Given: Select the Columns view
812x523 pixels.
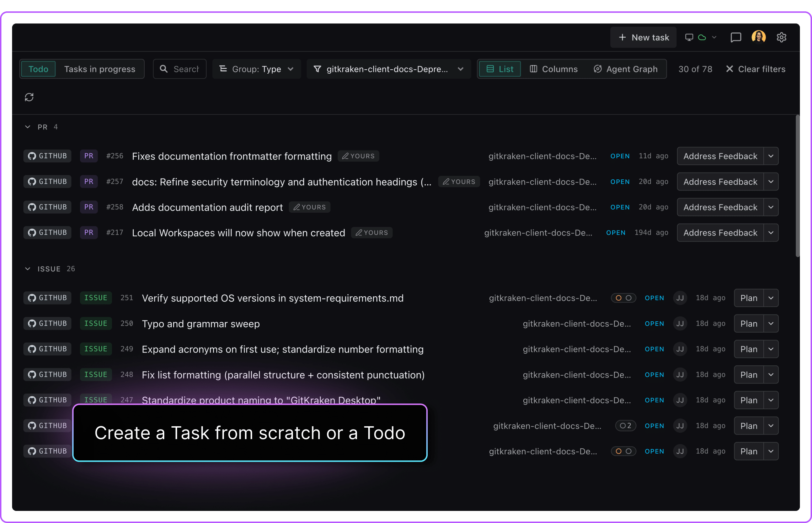Looking at the screenshot, I should [554, 69].
